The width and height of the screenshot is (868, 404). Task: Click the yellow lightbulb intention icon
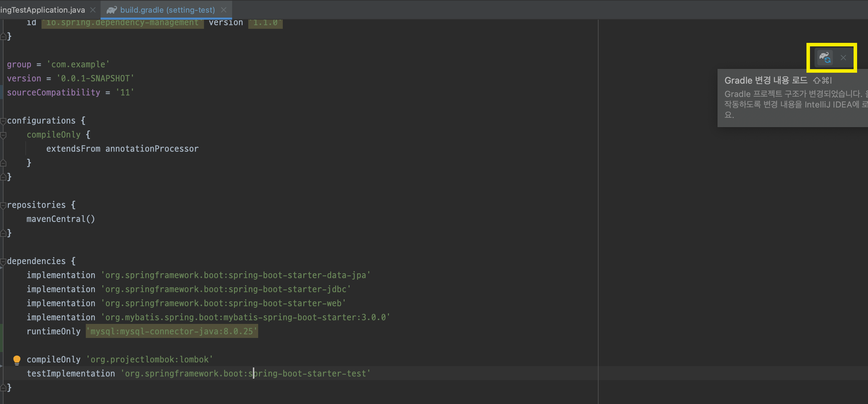(17, 359)
